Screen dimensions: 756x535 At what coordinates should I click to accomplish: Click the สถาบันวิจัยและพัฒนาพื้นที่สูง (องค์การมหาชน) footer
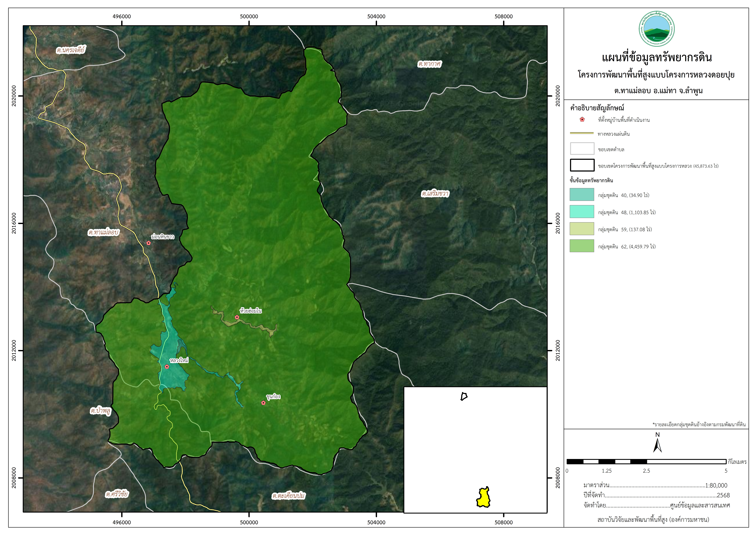(653, 519)
